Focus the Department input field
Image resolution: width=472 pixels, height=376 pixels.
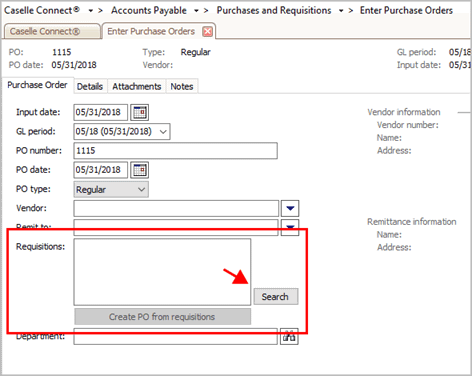point(175,337)
